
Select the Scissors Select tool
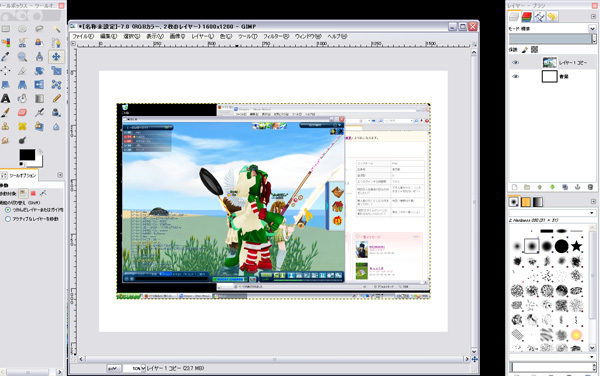coord(22,43)
